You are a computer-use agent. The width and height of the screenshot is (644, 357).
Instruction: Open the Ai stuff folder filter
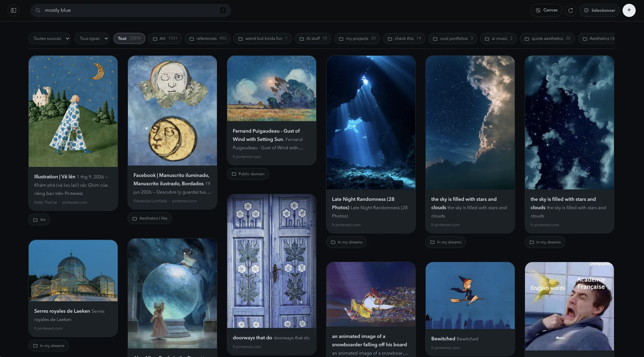coord(313,38)
